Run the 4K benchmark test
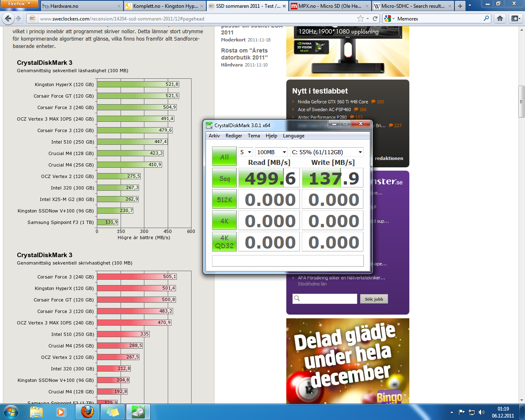This screenshot has width=525, height=420. 224,221
